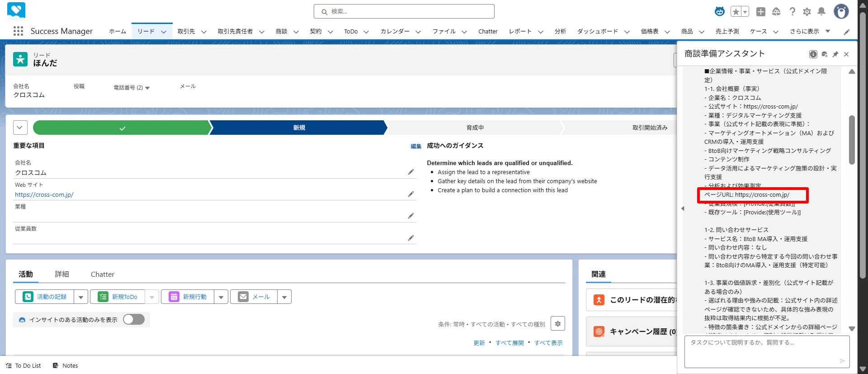Viewport: 868px width, 374px height.
Task: Click the 活動の記録 button
Action: click(x=45, y=297)
